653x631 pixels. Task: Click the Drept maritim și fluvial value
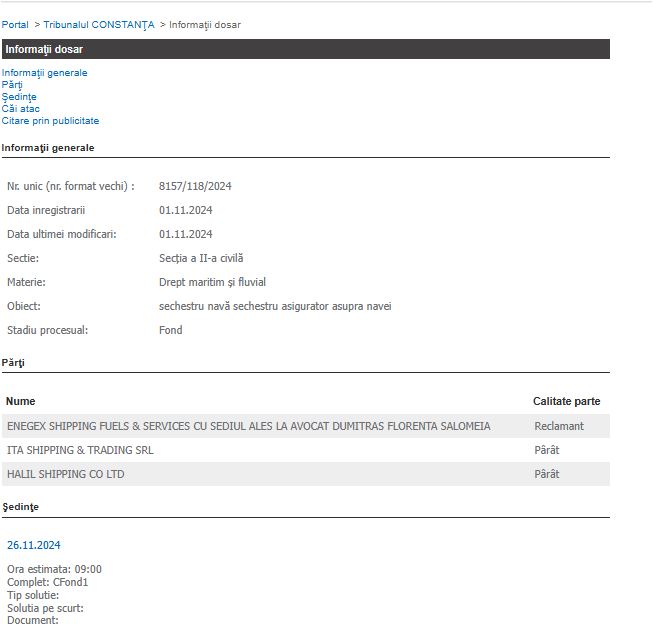pyautogui.click(x=212, y=282)
